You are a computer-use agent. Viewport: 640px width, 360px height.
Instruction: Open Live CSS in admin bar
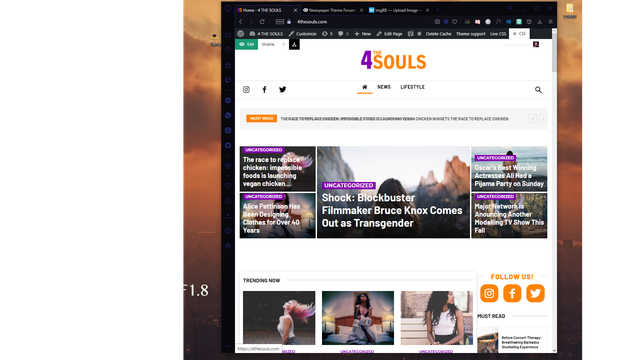498,33
